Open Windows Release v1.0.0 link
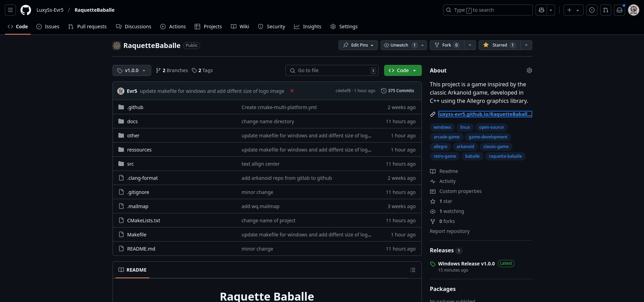This screenshot has width=644, height=302. 467,264
